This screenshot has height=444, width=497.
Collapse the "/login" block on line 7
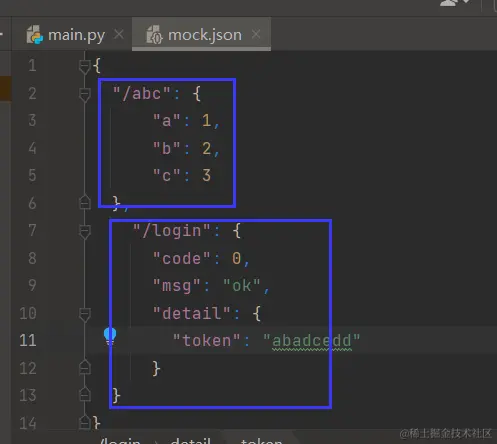pos(85,231)
